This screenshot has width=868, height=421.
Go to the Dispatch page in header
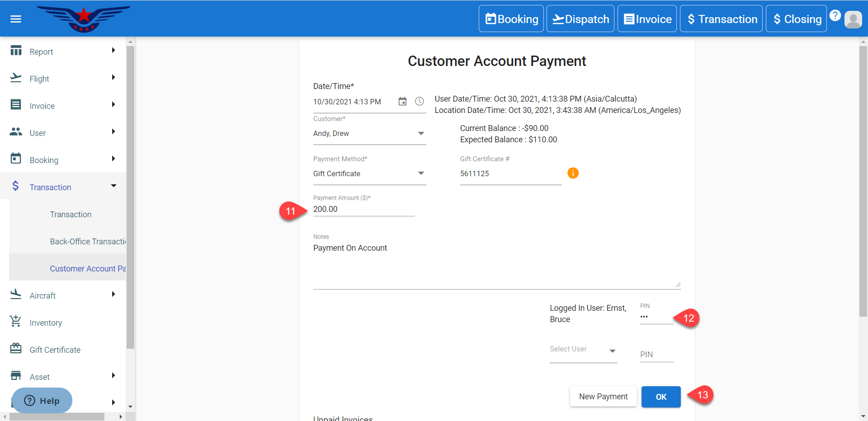(580, 19)
